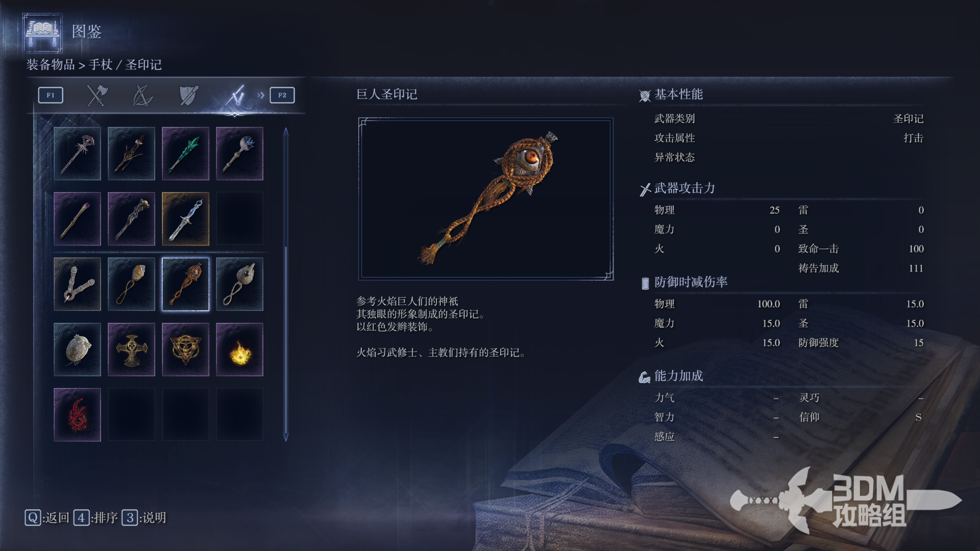Screen dimensions: 980x551
Task: Click the 3 explanation prompt
Action: [144, 518]
